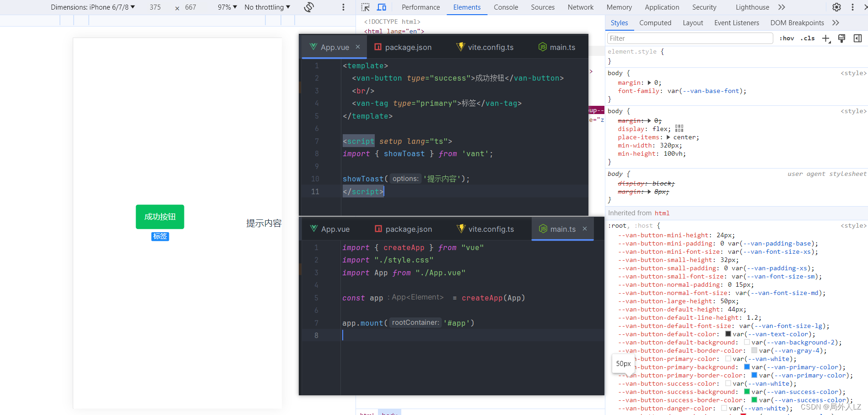Open vite.config.ts tab in the template code editor
Image resolution: width=868 pixels, height=415 pixels.
[485, 47]
